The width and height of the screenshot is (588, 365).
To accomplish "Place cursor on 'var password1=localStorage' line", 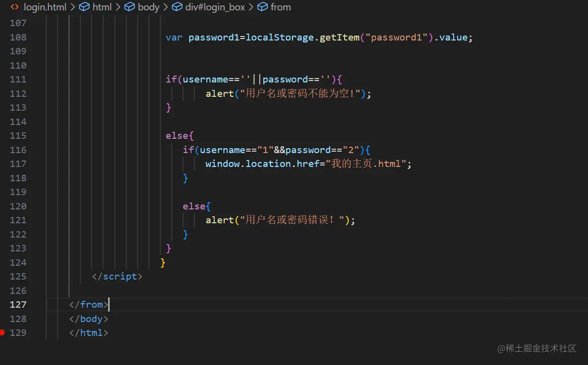I will [x=319, y=38].
